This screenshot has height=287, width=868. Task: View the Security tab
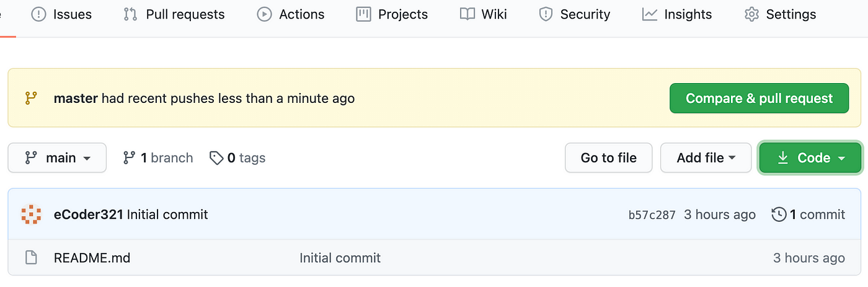point(574,14)
